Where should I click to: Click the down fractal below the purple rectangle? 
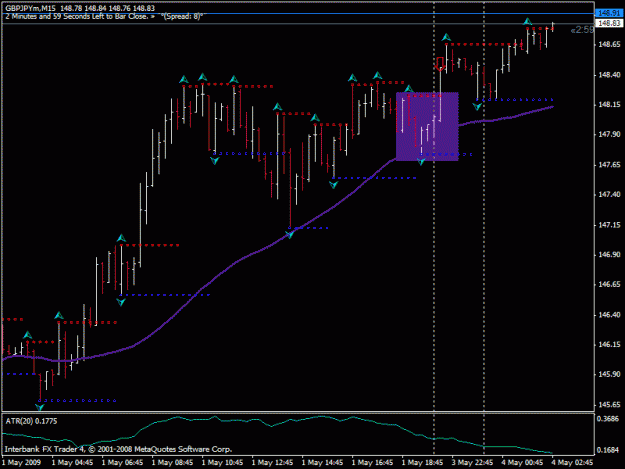point(421,161)
